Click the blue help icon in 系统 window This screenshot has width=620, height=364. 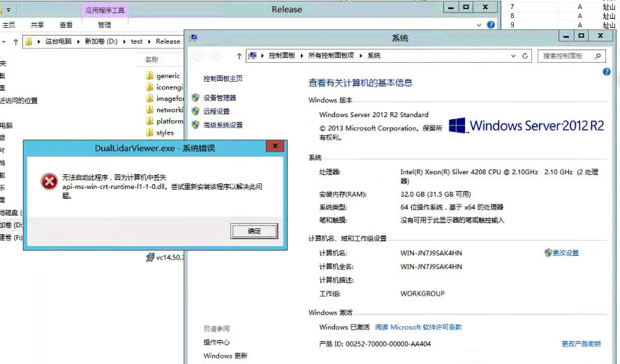607,72
